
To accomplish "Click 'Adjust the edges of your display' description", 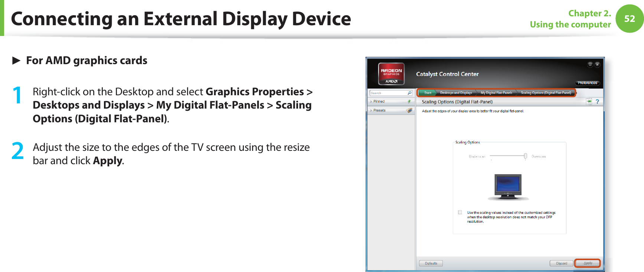I will (473, 111).
